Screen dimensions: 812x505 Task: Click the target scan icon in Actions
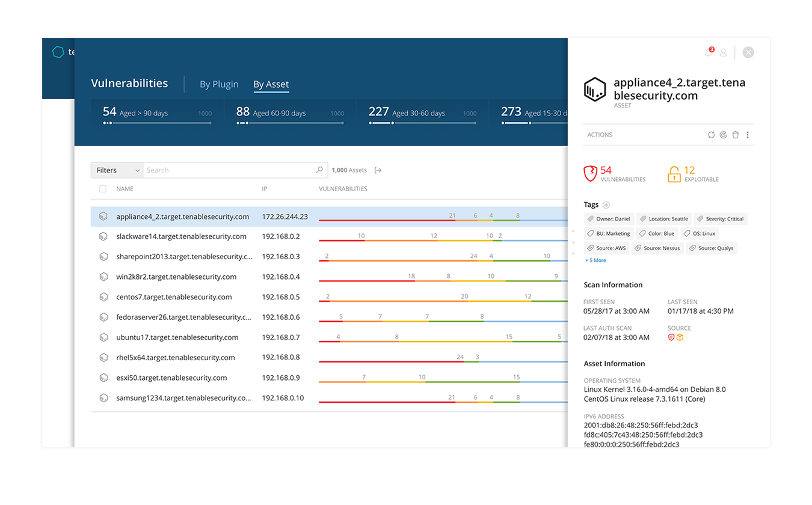coord(724,135)
